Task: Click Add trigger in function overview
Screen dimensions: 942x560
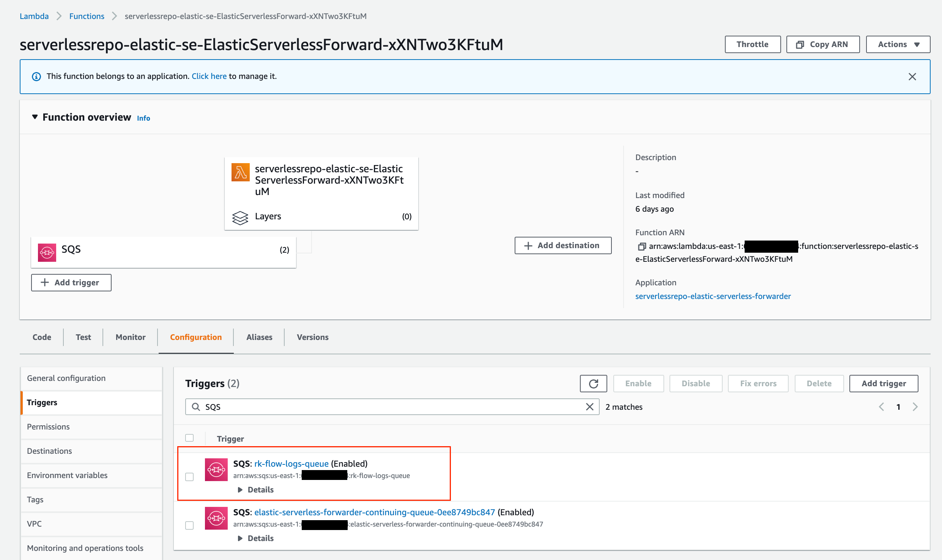Action: (x=71, y=283)
